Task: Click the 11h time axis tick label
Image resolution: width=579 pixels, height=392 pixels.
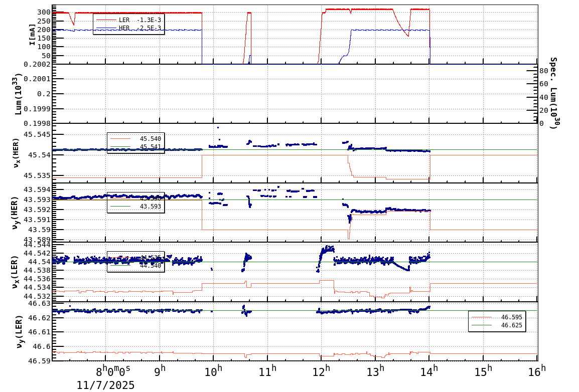Action: pyautogui.click(x=267, y=370)
